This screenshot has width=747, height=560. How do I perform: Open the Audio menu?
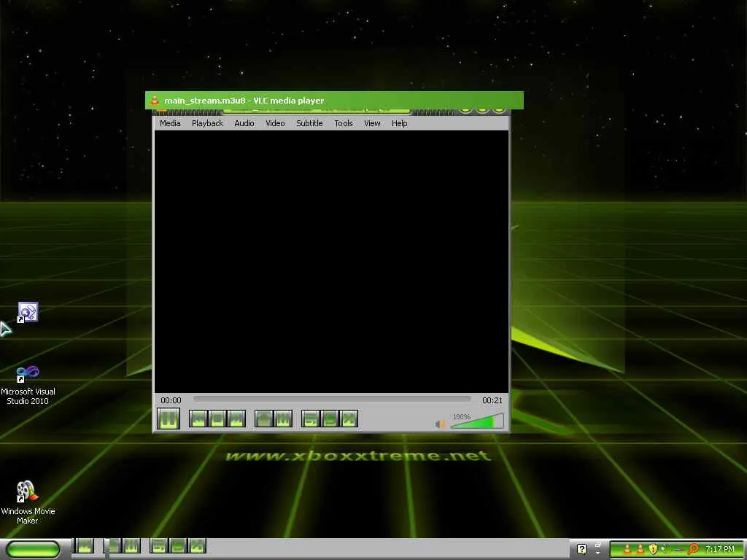point(244,123)
